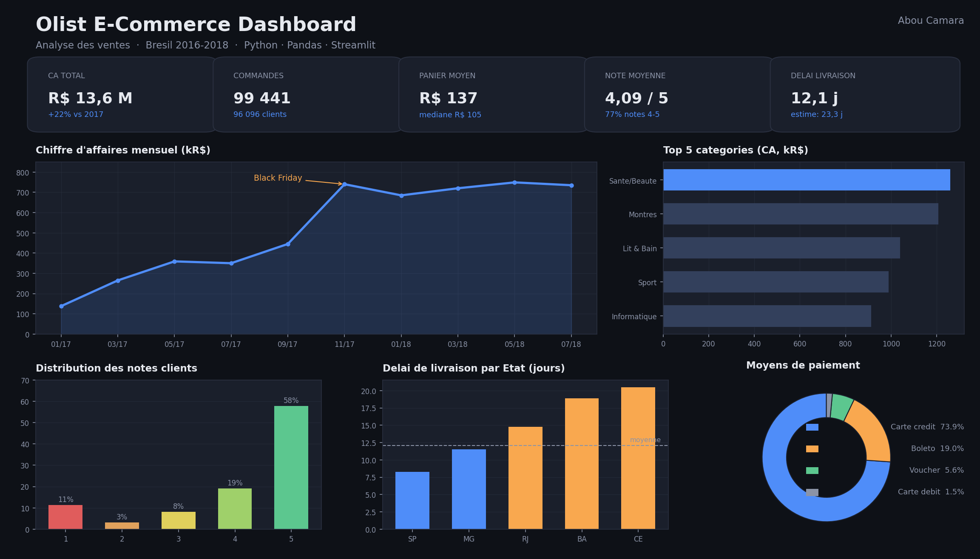This screenshot has height=559, width=980.
Task: Click the 09/17 data point on revenue line
Action: (x=288, y=244)
